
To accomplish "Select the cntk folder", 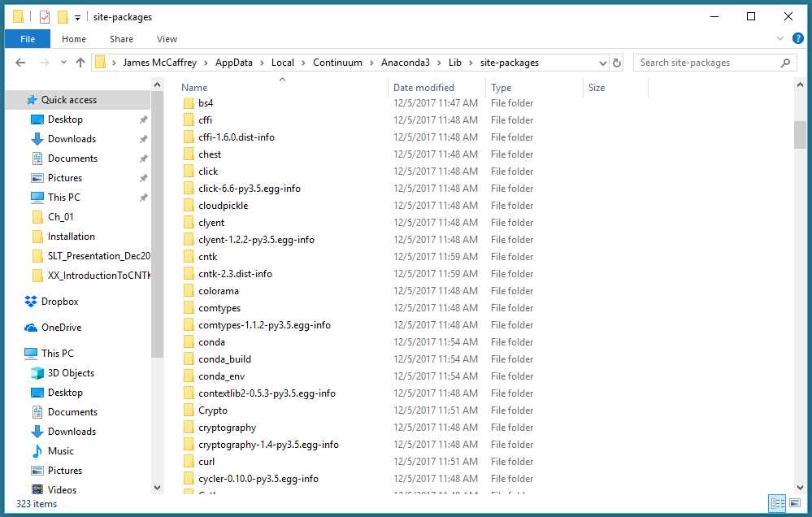I will (207, 257).
